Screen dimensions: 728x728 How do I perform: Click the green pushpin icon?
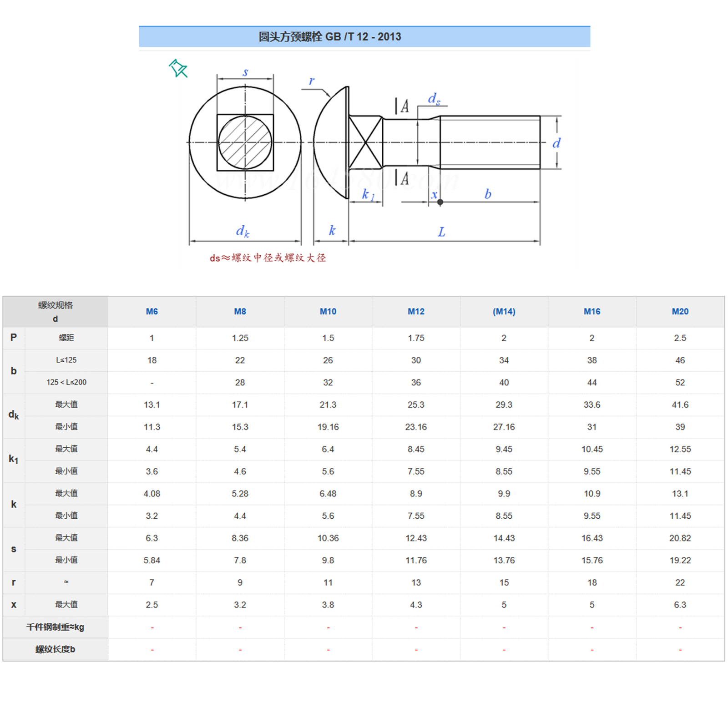pyautogui.click(x=178, y=68)
